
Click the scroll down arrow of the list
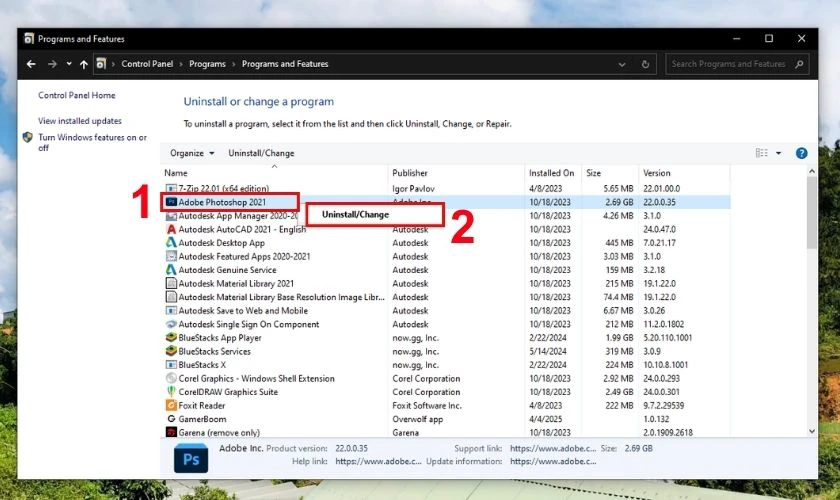(x=812, y=431)
